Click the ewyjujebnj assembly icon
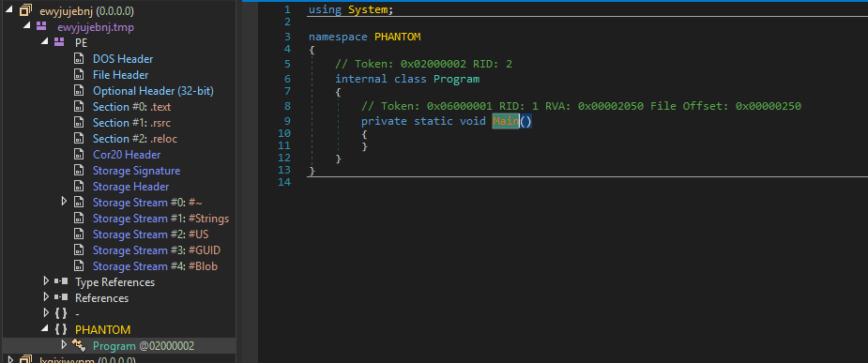868x363 pixels. click(x=25, y=10)
